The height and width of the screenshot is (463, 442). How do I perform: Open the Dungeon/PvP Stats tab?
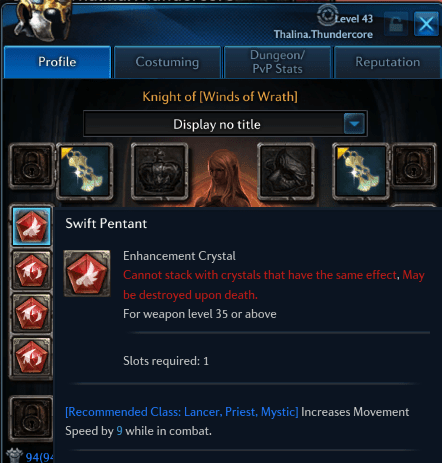click(277, 62)
